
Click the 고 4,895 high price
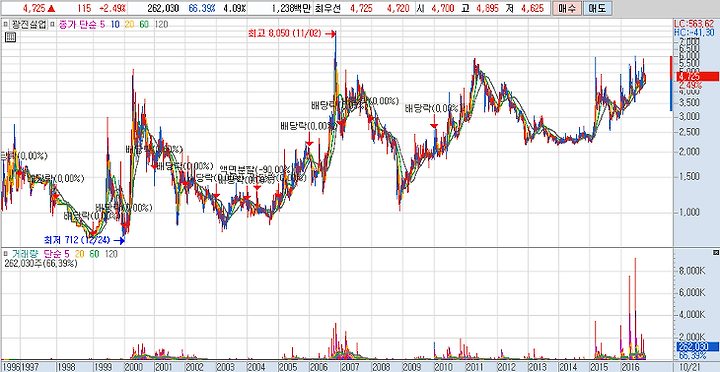[480, 8]
